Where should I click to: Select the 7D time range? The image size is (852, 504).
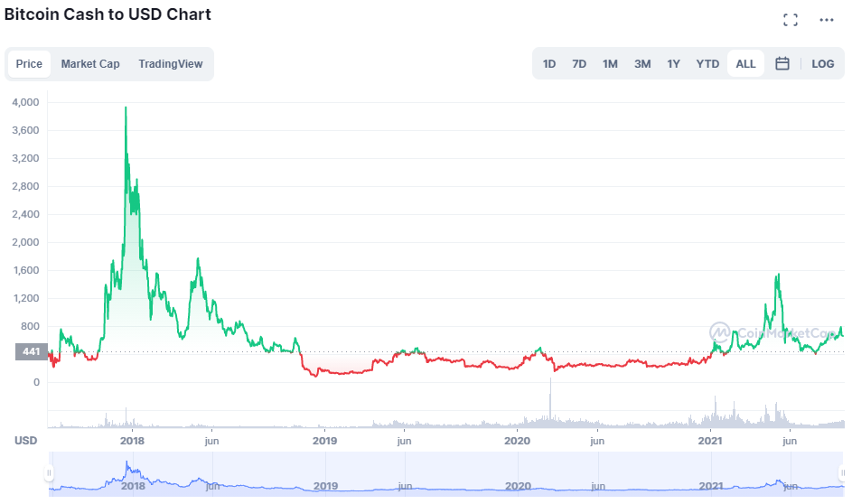pos(579,64)
